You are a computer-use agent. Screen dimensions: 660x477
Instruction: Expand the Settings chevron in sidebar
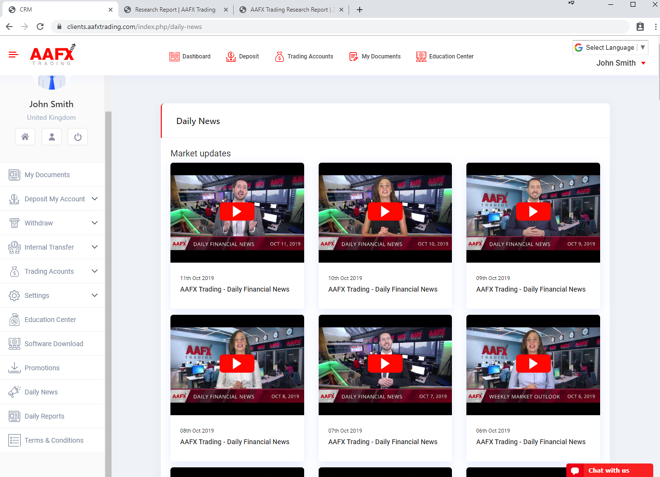tap(95, 296)
